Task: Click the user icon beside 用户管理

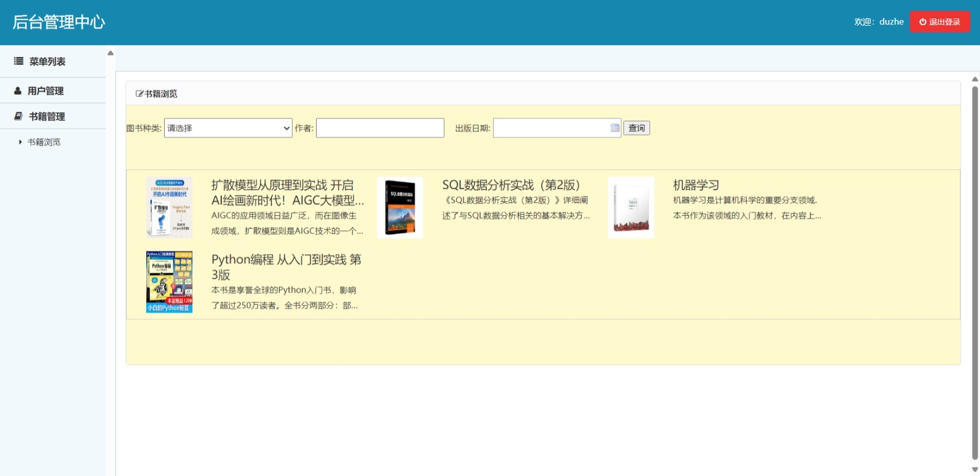Action: [x=18, y=91]
